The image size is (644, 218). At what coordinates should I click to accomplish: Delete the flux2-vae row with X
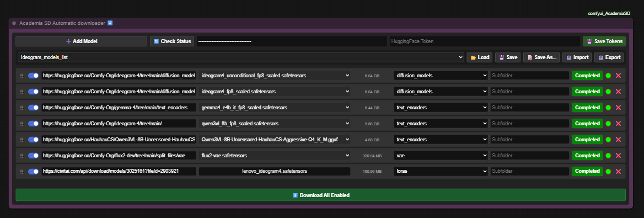618,156
